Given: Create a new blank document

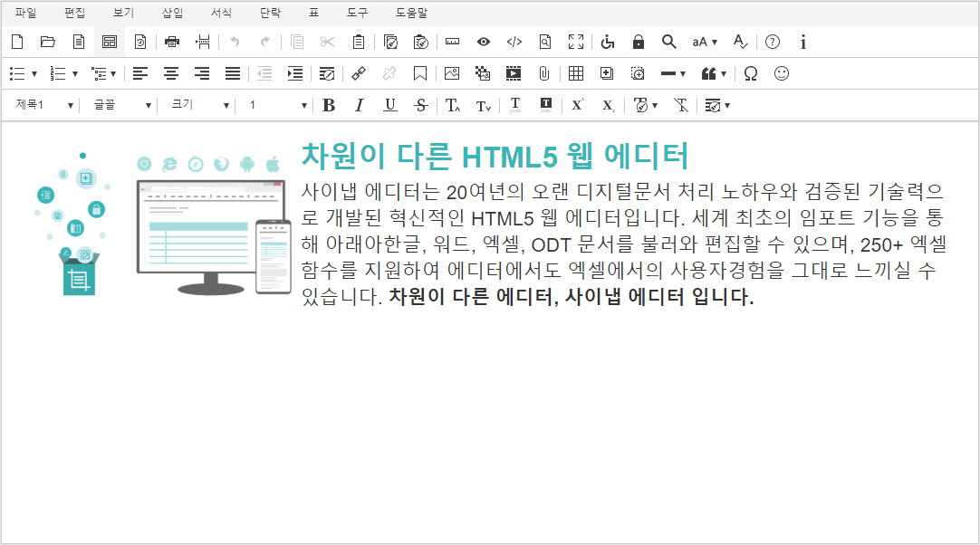Looking at the screenshot, I should tap(17, 42).
